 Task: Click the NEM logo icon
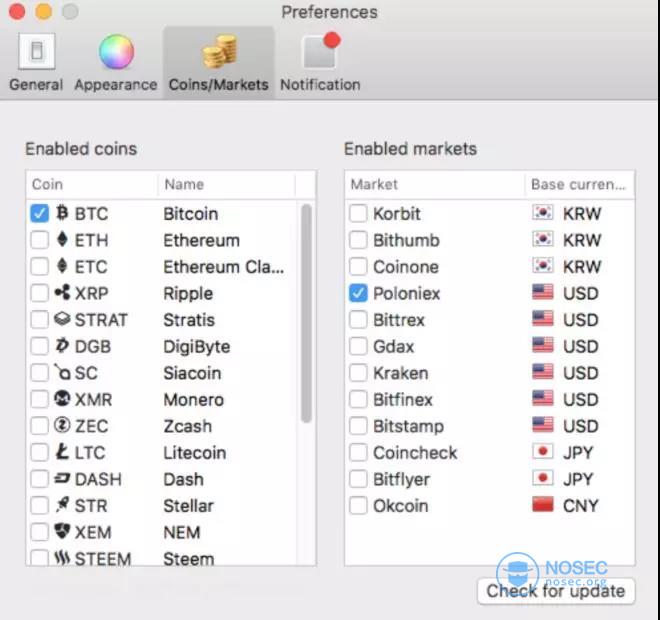point(62,531)
